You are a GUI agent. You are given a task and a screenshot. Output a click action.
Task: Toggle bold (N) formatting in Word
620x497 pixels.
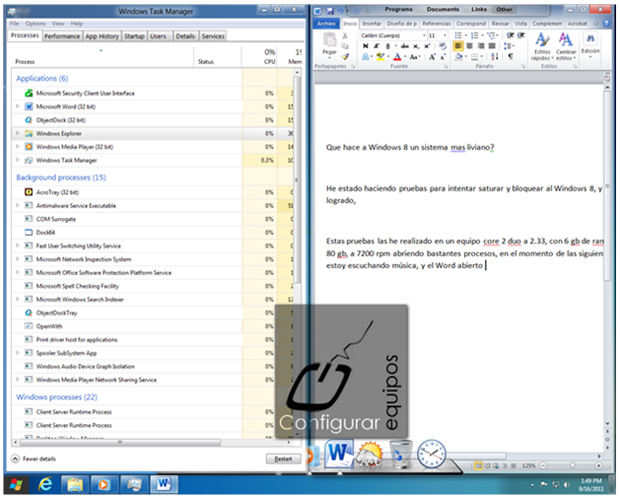(365, 46)
